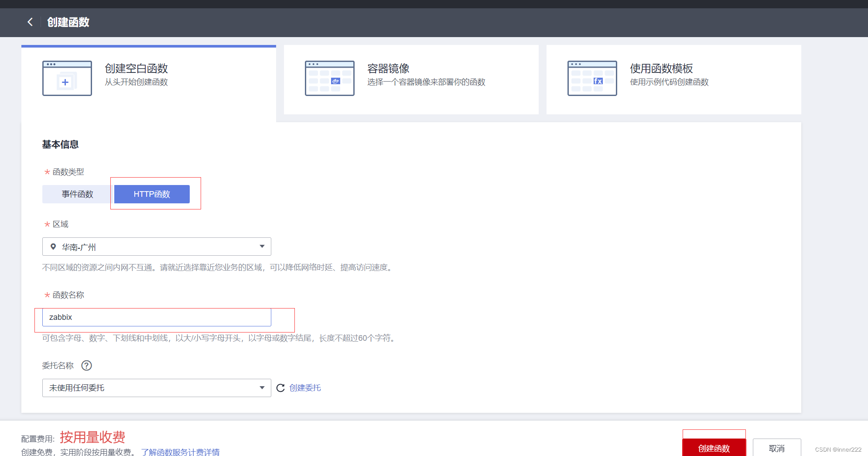Select the 创建空白函数 tab
Image resolution: width=868 pixels, height=456 pixels.
pyautogui.click(x=149, y=83)
